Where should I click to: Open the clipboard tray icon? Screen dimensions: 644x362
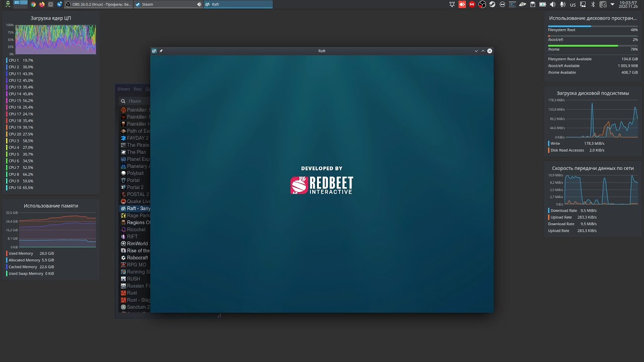[533, 4]
